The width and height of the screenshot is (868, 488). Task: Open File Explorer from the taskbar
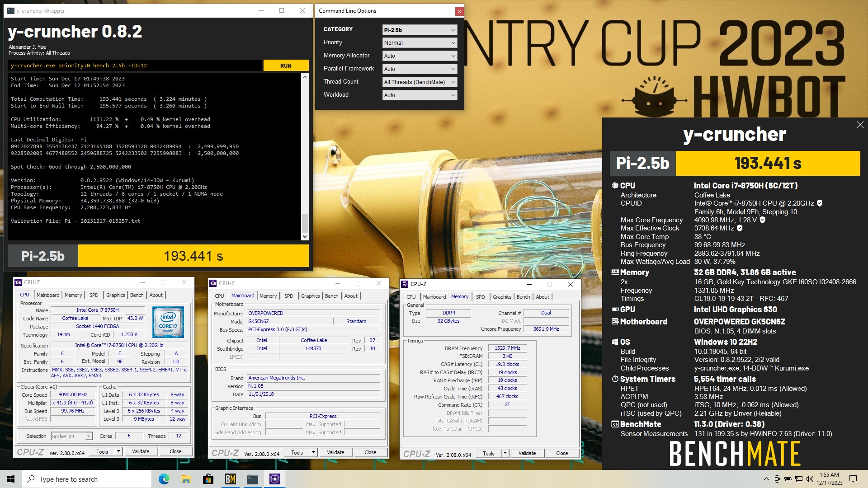tap(186, 479)
